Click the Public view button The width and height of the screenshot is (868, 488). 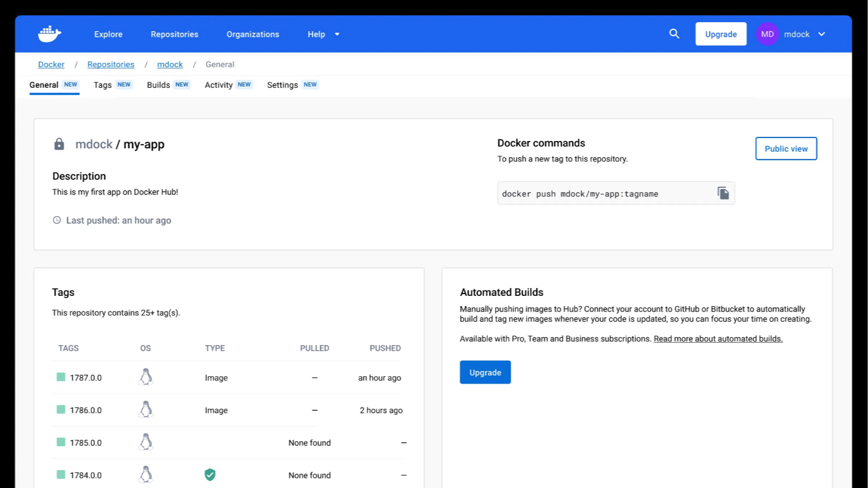click(786, 149)
